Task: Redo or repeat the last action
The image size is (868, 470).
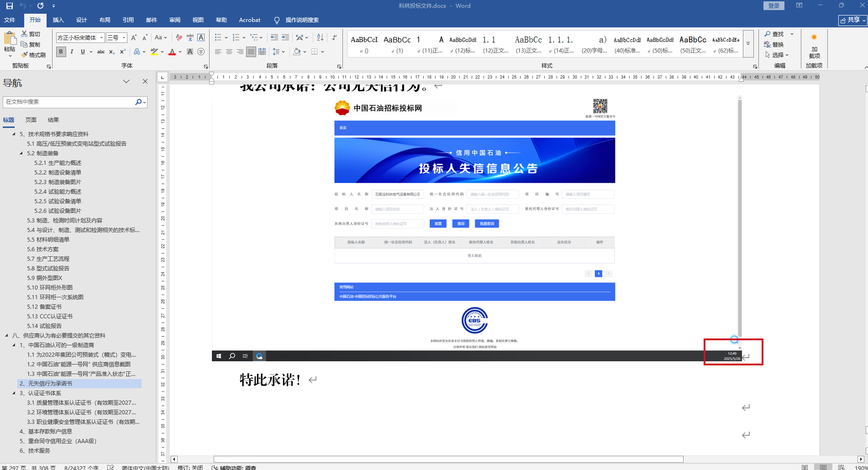Action: coord(41,6)
